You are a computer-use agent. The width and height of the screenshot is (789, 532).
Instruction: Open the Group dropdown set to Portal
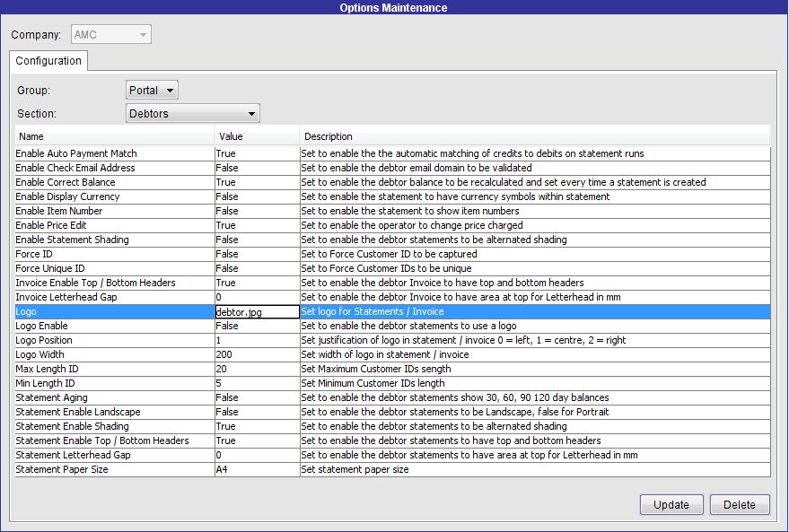[152, 90]
